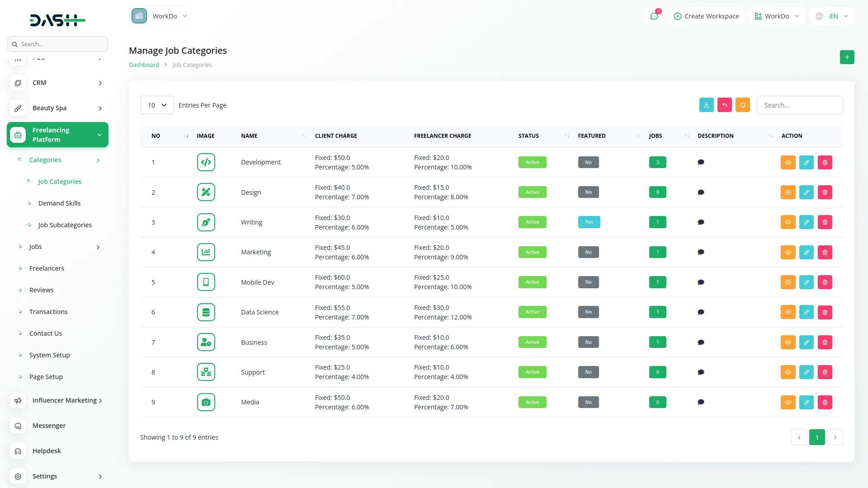This screenshot has width=868, height=488.
Task: Toggle Featured off indicator on Development row
Action: tap(588, 162)
